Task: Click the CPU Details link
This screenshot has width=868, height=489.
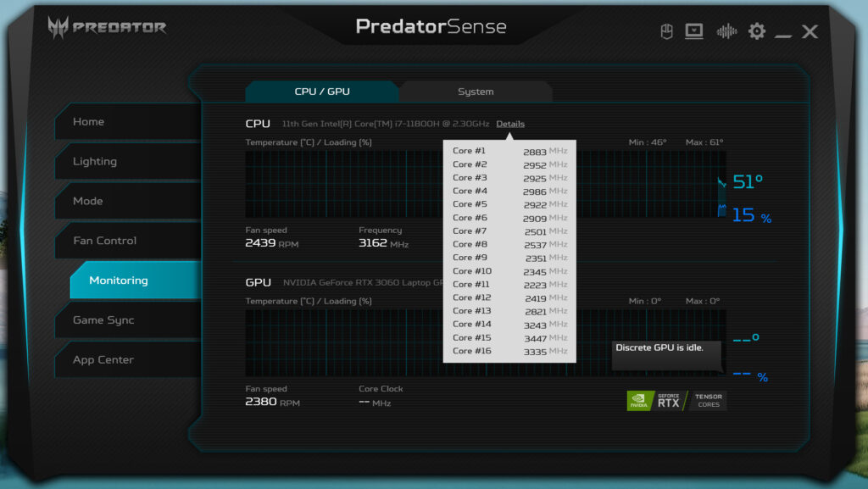Action: tap(509, 124)
